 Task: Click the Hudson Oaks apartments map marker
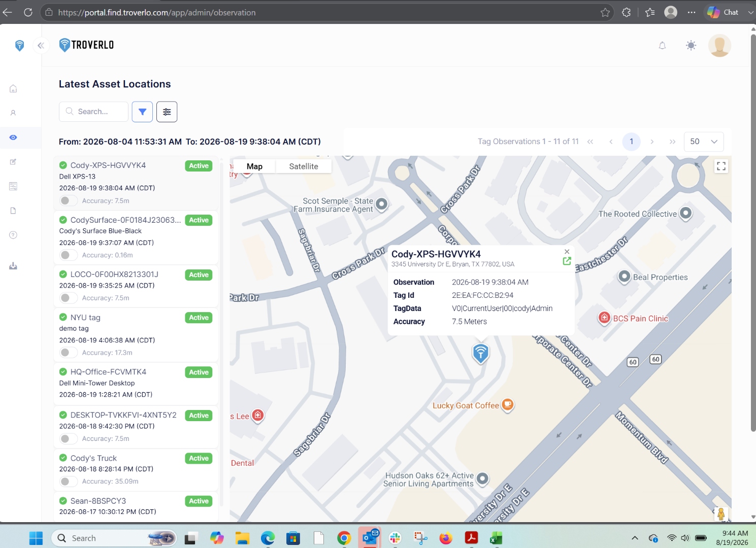(x=482, y=478)
